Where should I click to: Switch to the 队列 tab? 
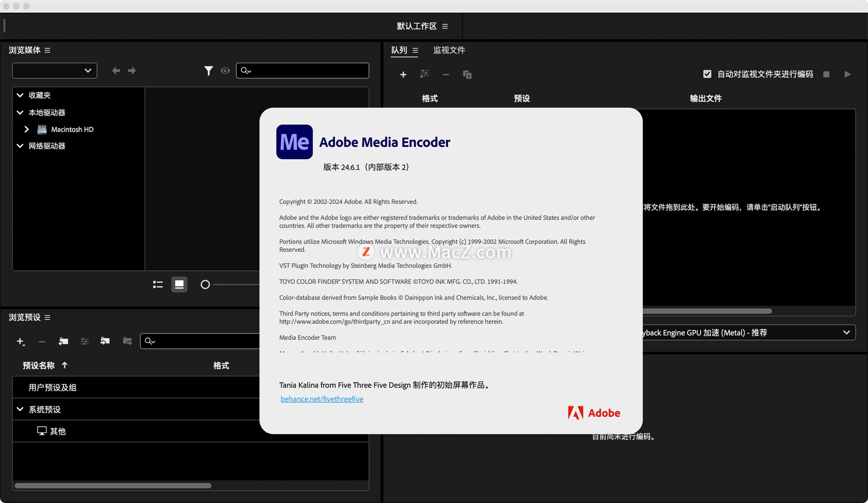(399, 50)
